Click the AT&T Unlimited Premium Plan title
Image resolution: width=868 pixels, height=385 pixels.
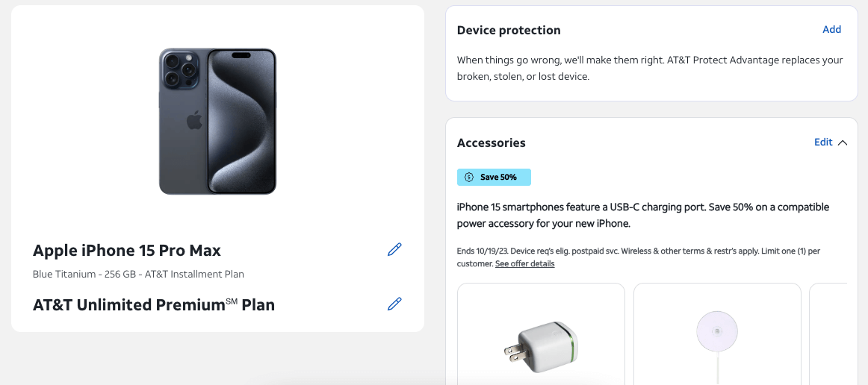click(x=154, y=305)
